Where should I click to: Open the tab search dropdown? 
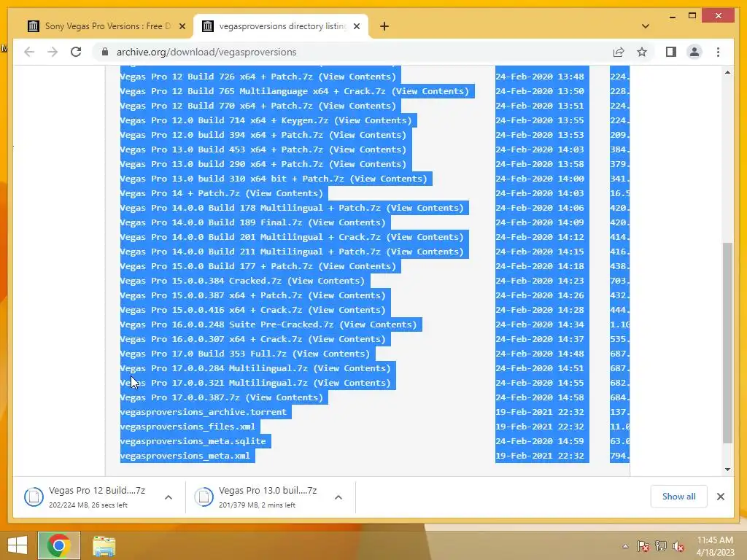coord(646,26)
